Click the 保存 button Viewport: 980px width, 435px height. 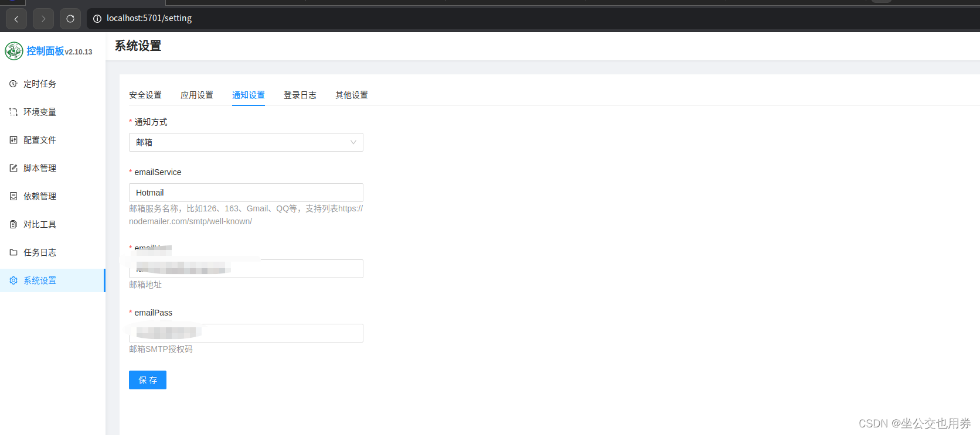pos(148,380)
